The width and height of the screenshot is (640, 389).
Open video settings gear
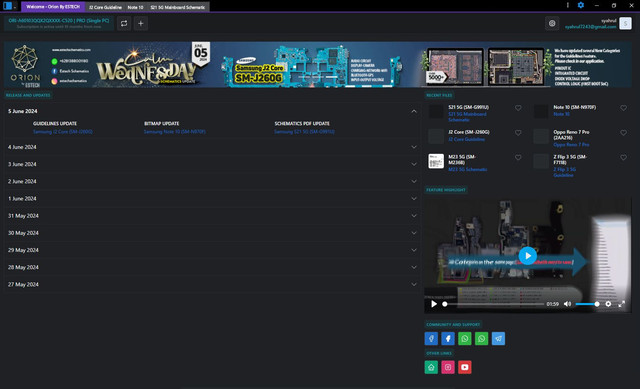click(608, 304)
